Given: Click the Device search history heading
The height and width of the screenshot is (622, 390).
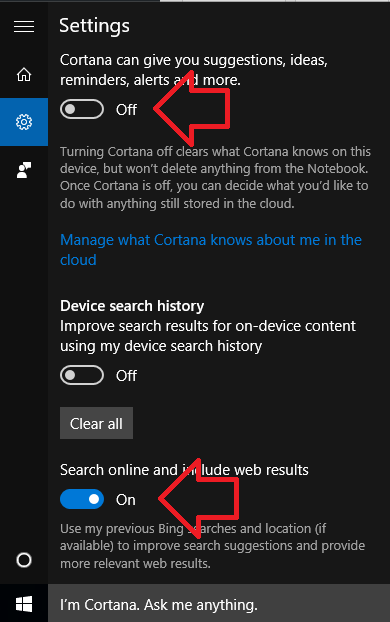Looking at the screenshot, I should 132,306.
